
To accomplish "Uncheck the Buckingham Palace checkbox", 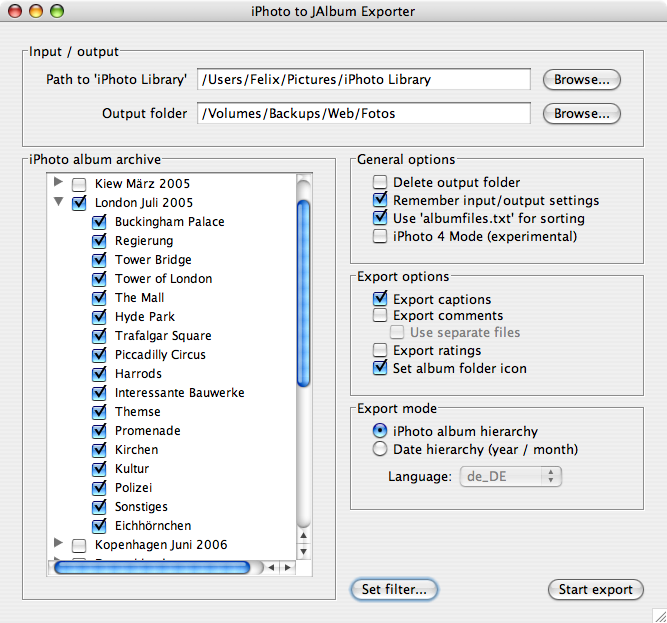I will point(99,222).
